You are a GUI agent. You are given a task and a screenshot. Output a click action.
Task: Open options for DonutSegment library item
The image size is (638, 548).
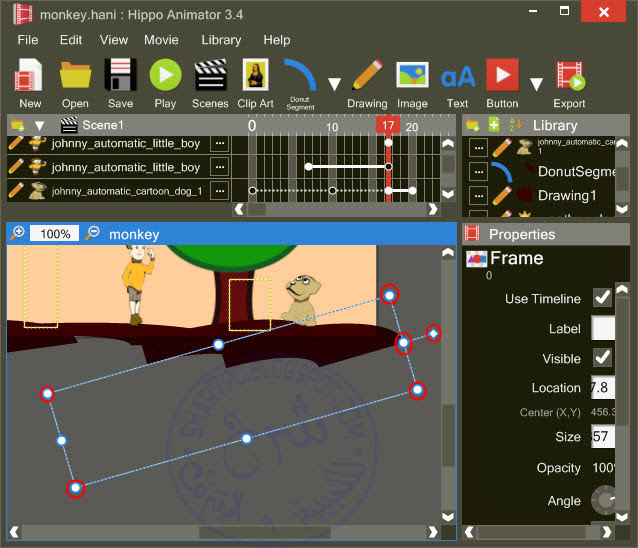pos(478,172)
